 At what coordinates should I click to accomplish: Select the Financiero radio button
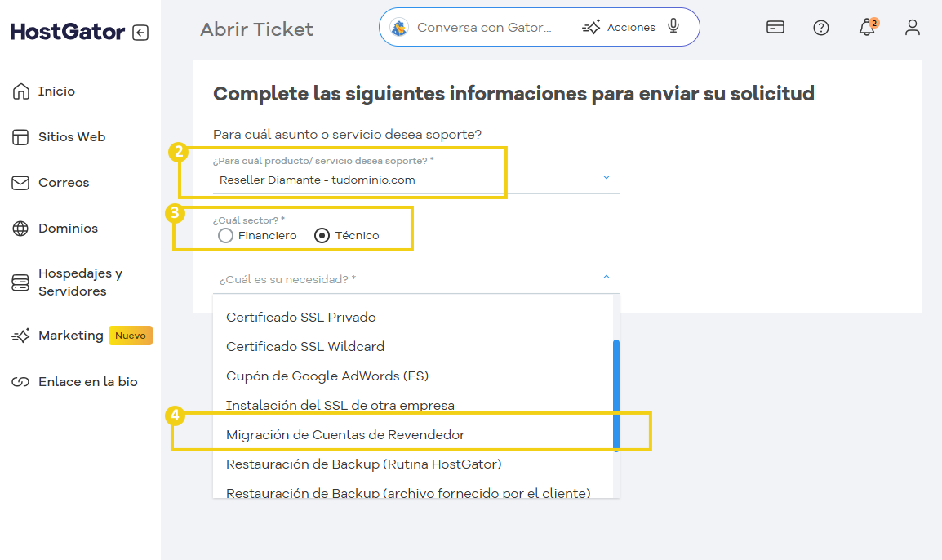coord(225,235)
